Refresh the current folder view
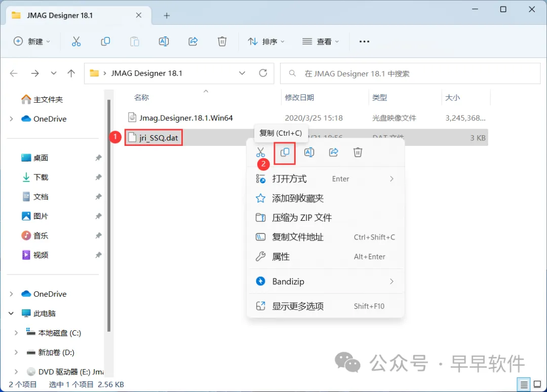Screen dimensions: 547x392 click(x=263, y=73)
